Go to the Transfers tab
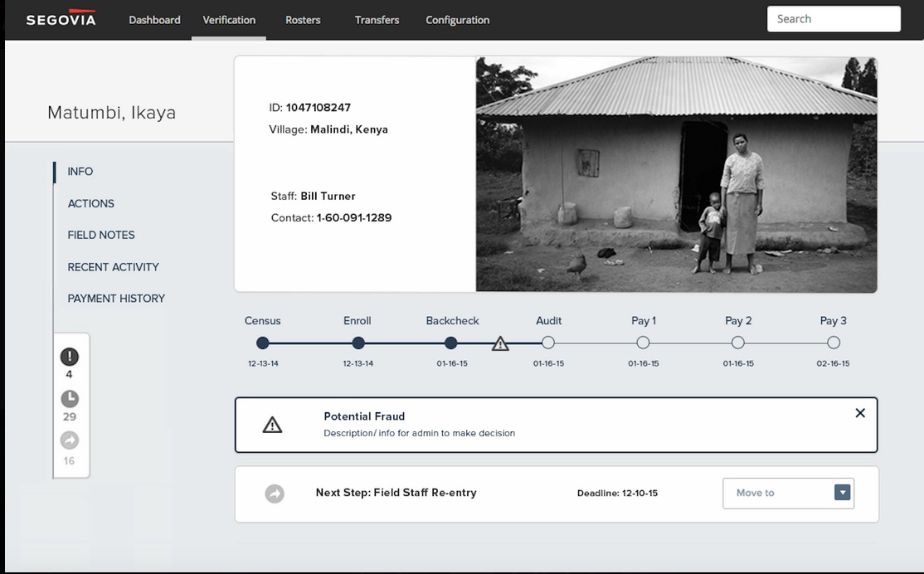The height and width of the screenshot is (574, 924). pyautogui.click(x=377, y=20)
